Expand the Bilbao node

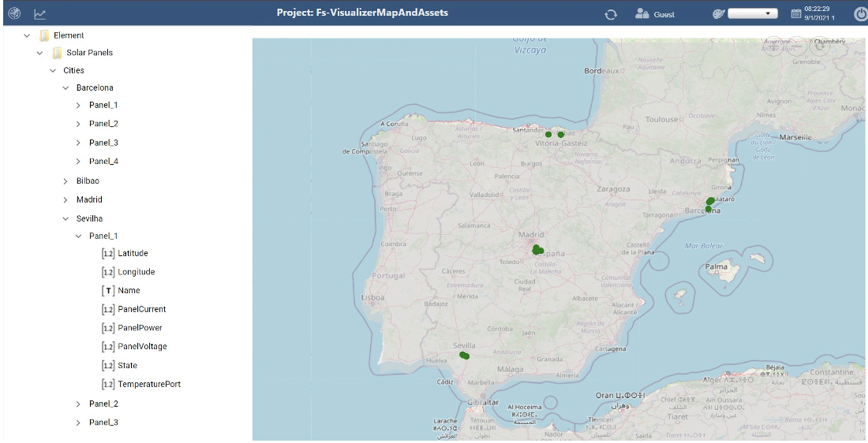tap(65, 181)
